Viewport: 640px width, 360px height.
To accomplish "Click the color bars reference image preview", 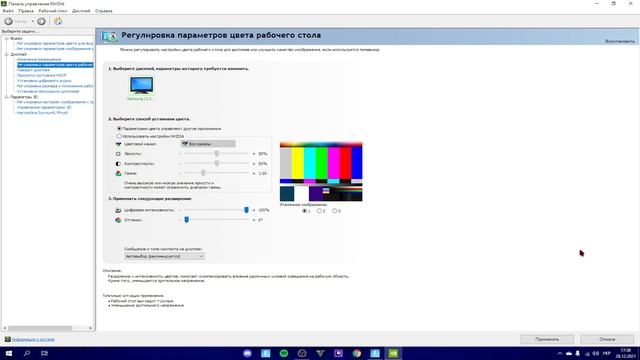I will pyautogui.click(x=321, y=172).
